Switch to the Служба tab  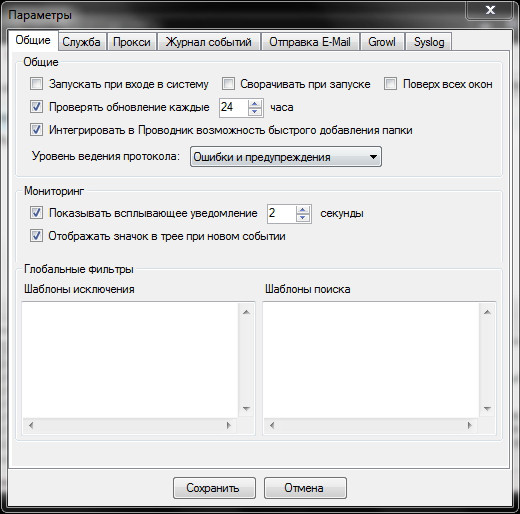pos(82,42)
